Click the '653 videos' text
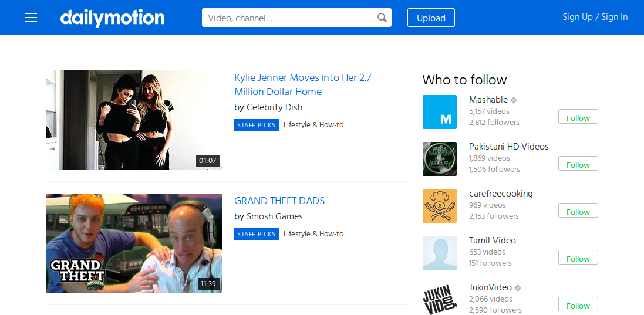Viewport: 644px width, 315px height. [x=487, y=252]
